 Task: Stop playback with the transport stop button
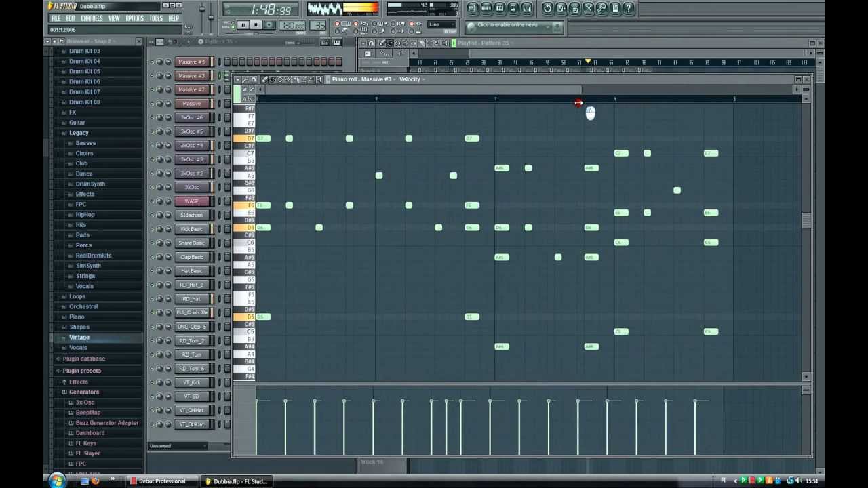pyautogui.click(x=256, y=25)
